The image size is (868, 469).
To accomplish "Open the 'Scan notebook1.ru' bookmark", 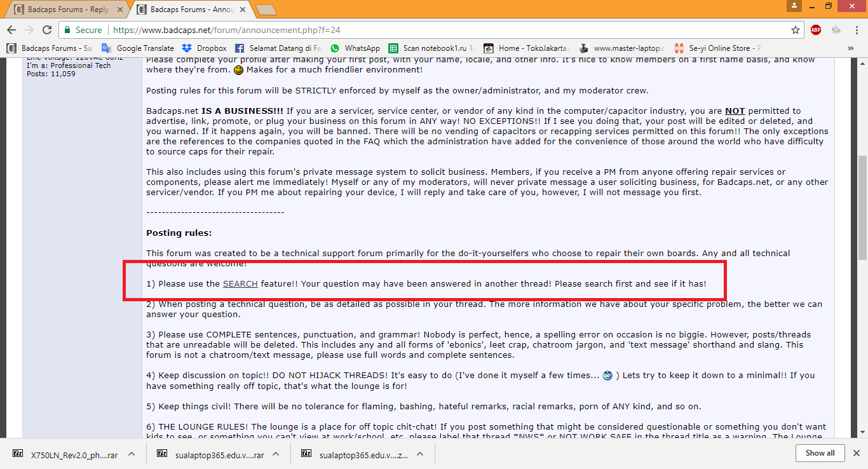I will [x=431, y=48].
